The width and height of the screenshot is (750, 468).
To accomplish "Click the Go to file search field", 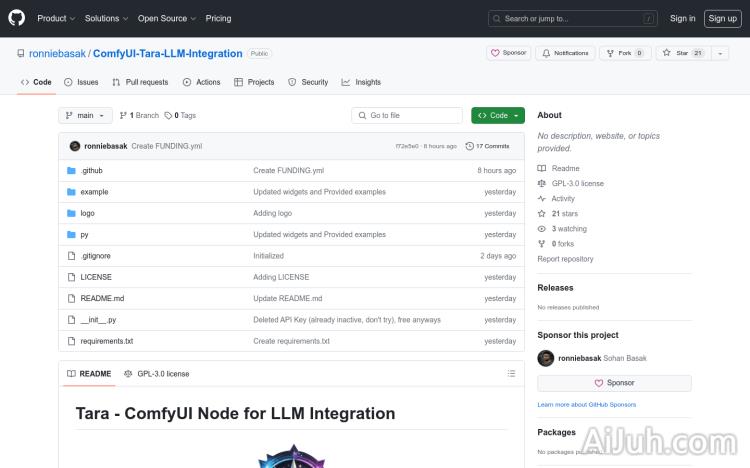I will click(x=407, y=115).
